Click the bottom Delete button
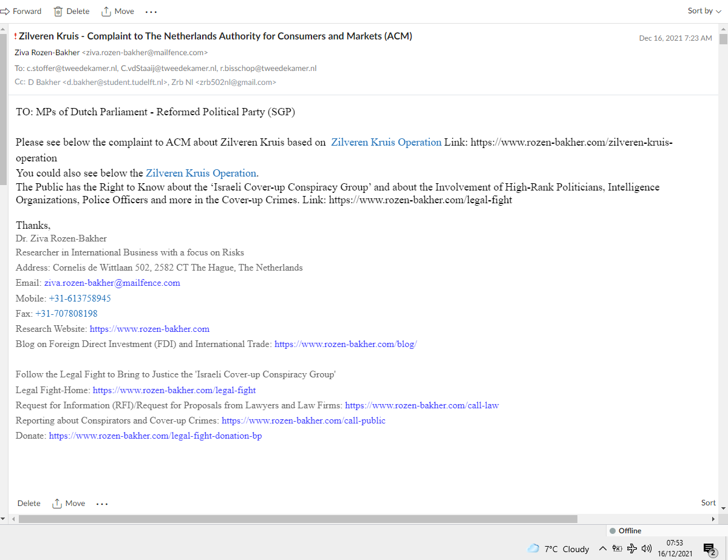728x560 pixels. coord(29,504)
